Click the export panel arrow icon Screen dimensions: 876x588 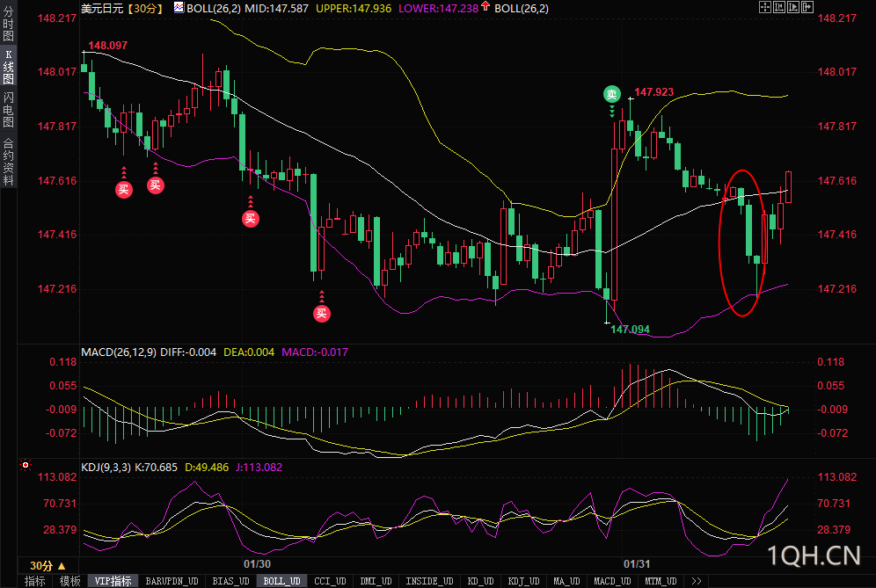tap(807, 7)
